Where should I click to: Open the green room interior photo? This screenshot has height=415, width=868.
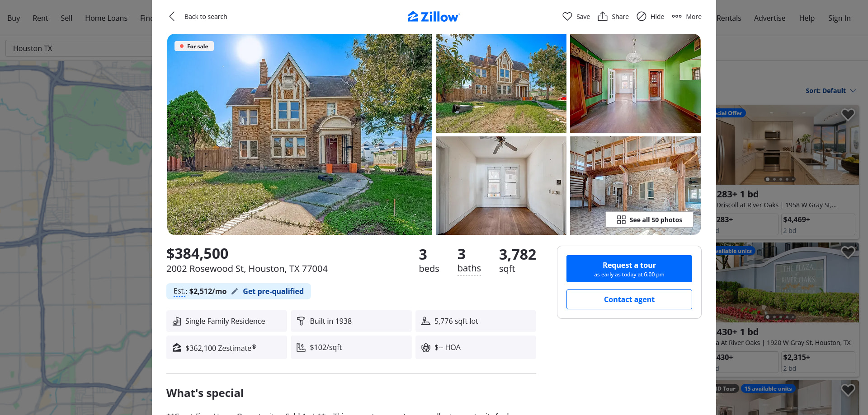pyautogui.click(x=635, y=83)
